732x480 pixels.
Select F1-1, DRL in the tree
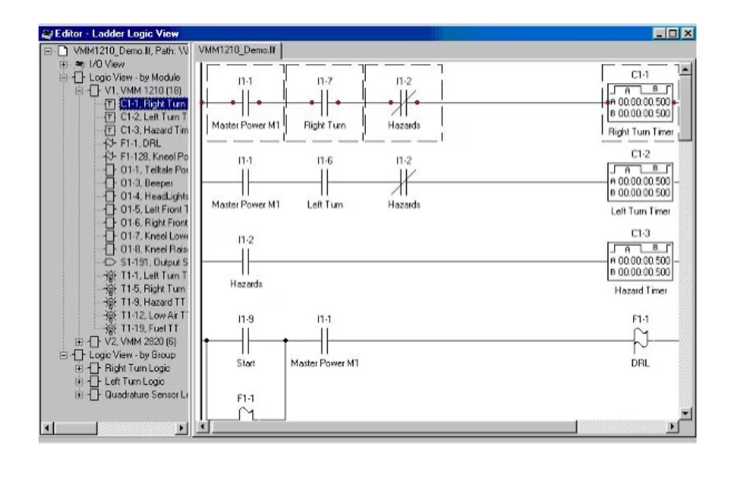[x=142, y=143]
